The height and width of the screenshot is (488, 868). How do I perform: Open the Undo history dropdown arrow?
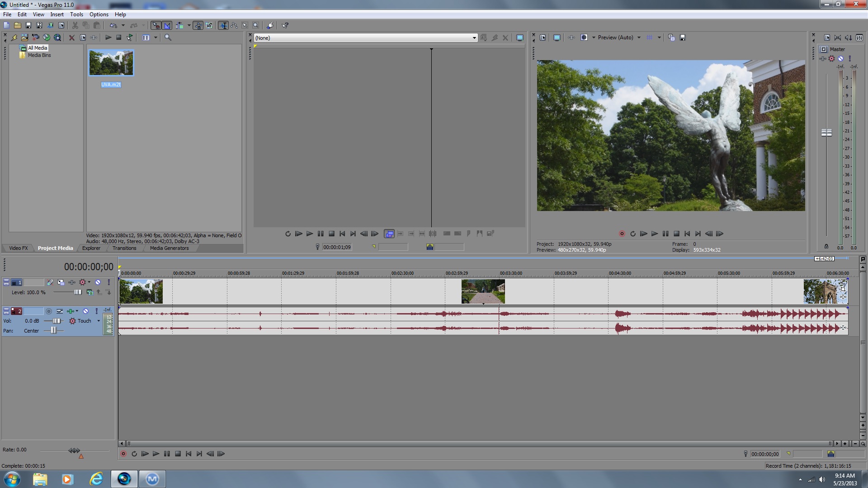click(x=123, y=25)
